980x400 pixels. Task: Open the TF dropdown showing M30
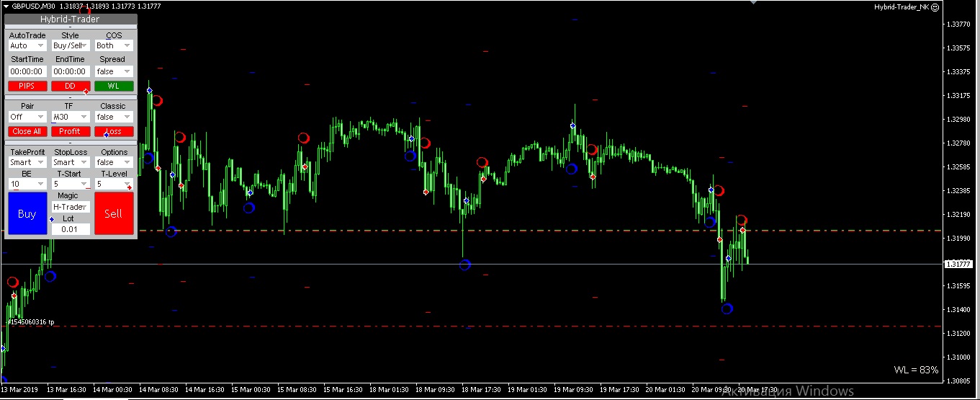pyautogui.click(x=71, y=117)
